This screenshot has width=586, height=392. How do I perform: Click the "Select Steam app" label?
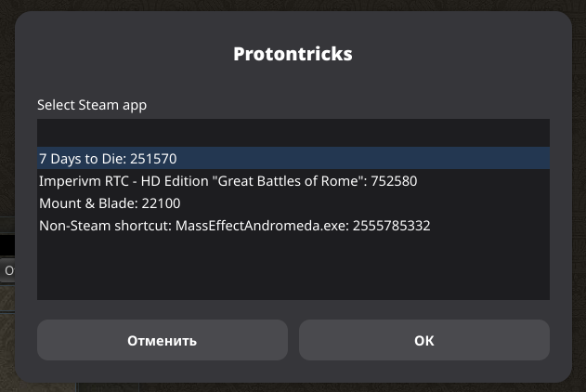point(92,105)
